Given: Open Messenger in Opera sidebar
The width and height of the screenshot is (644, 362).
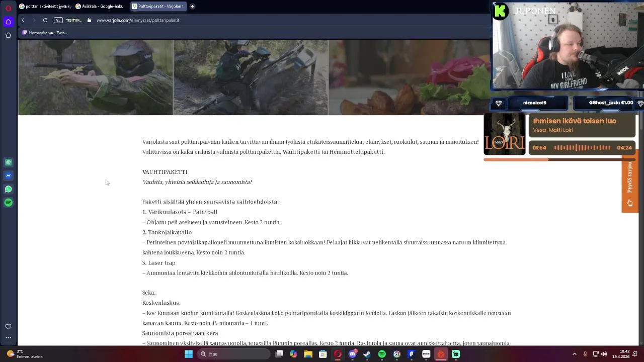Looking at the screenshot, I should coord(8,175).
